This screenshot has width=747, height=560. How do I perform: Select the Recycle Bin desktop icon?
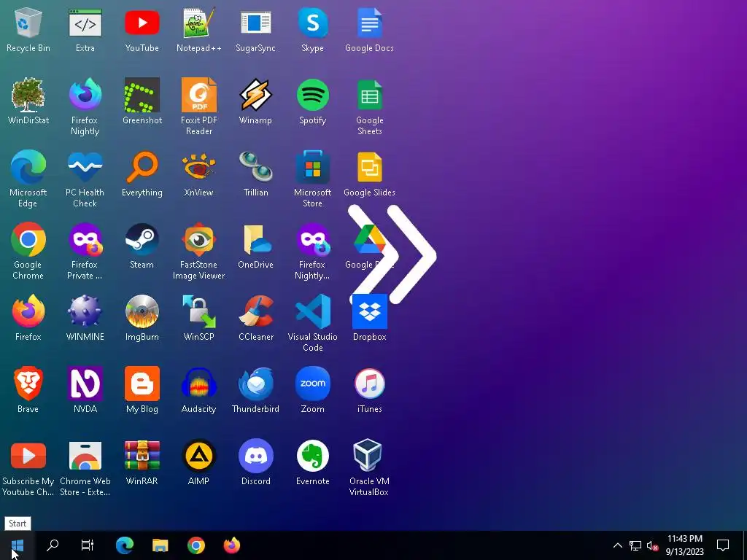[28, 23]
